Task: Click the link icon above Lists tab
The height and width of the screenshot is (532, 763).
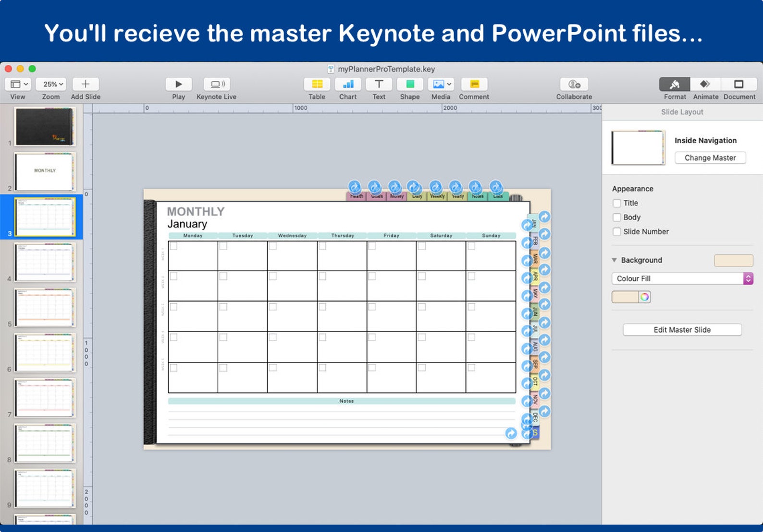Action: (x=496, y=187)
